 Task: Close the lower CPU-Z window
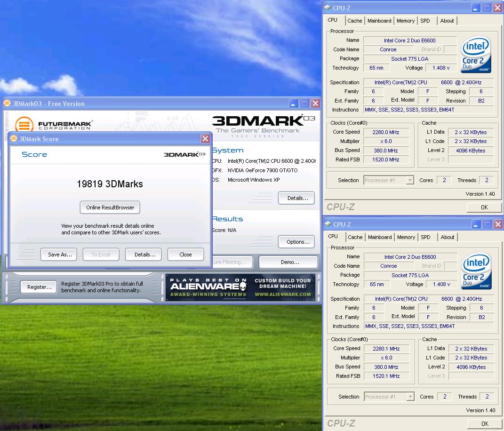[498, 224]
